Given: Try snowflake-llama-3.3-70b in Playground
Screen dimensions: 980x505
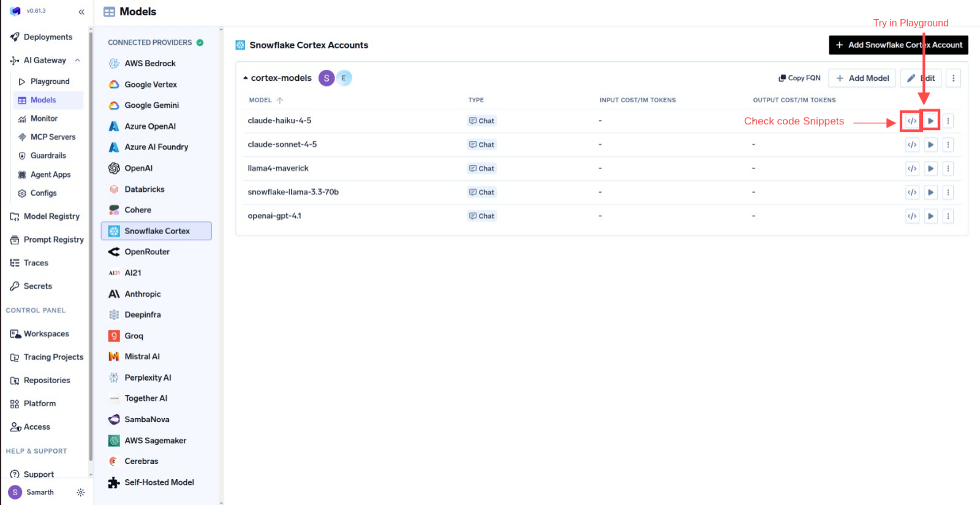Looking at the screenshot, I should (930, 192).
